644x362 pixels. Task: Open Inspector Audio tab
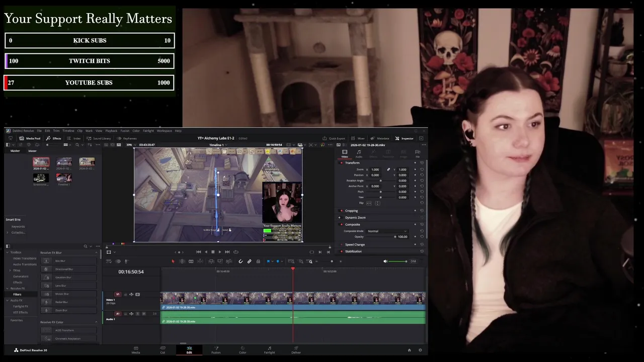coord(359,153)
